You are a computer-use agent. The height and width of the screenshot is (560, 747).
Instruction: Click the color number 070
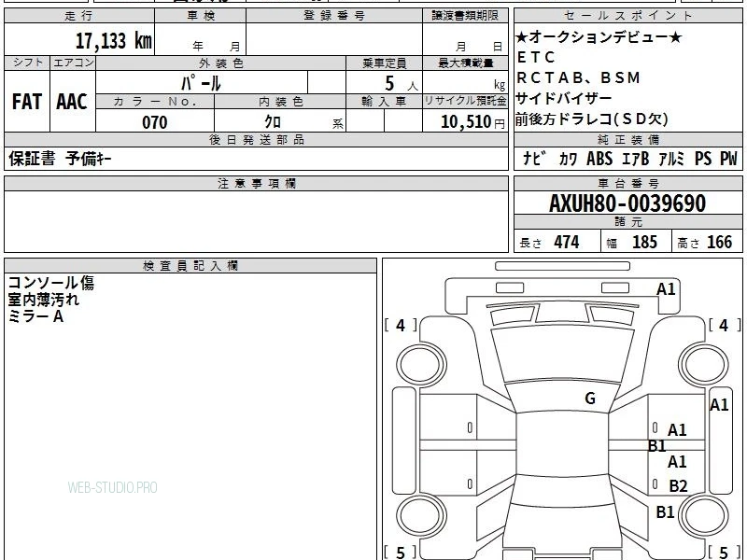point(155,122)
